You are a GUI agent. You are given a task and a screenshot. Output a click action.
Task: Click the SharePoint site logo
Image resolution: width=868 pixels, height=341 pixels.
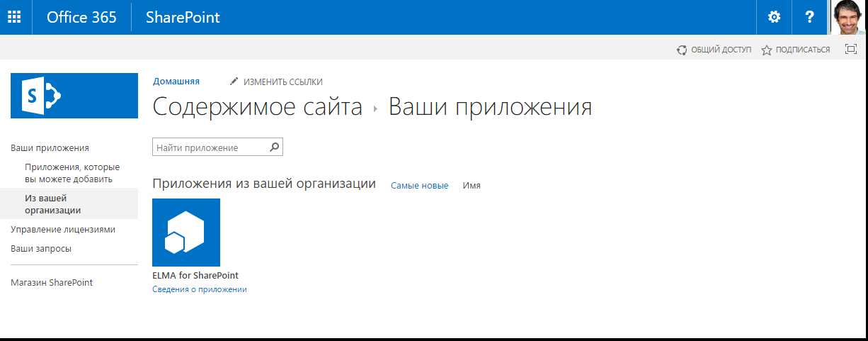point(74,95)
